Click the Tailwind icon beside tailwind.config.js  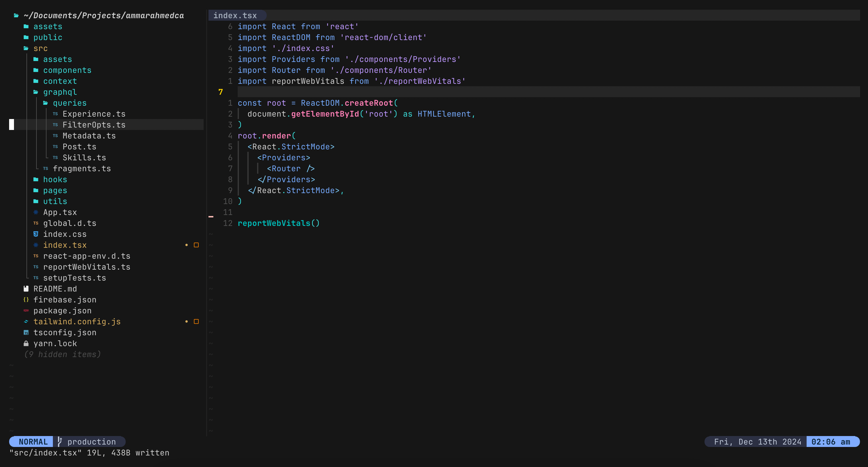click(26, 322)
